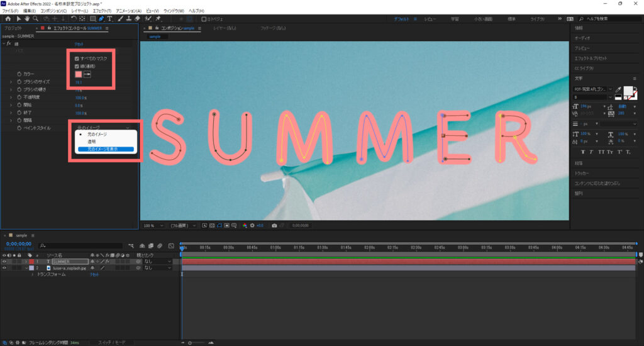Click the snapshot camera icon in viewer
Screen dimensions: 644x346
coord(274,225)
